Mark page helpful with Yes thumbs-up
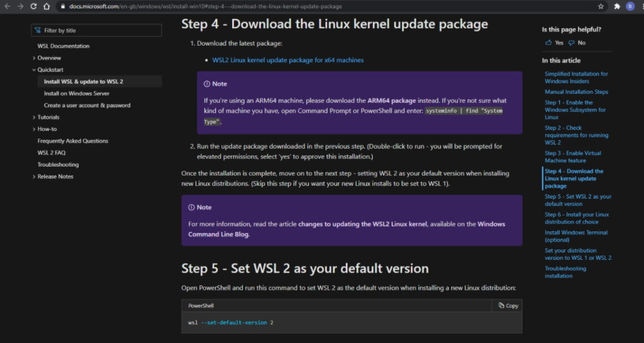This screenshot has width=644, height=343. point(554,43)
